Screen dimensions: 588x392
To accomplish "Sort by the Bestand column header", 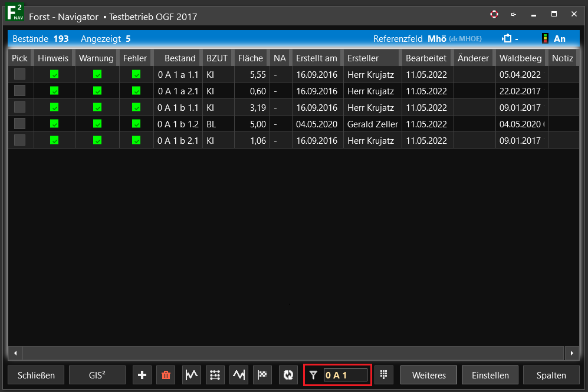I will (179, 58).
